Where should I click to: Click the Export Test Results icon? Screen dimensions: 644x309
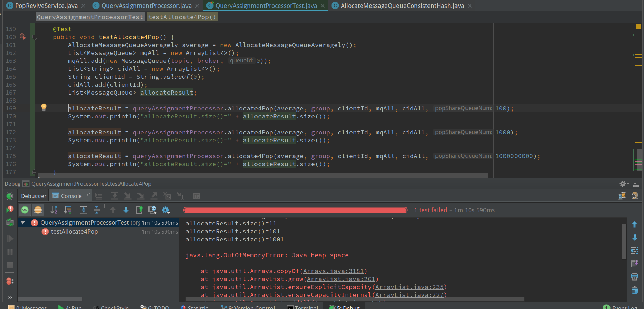pos(139,210)
